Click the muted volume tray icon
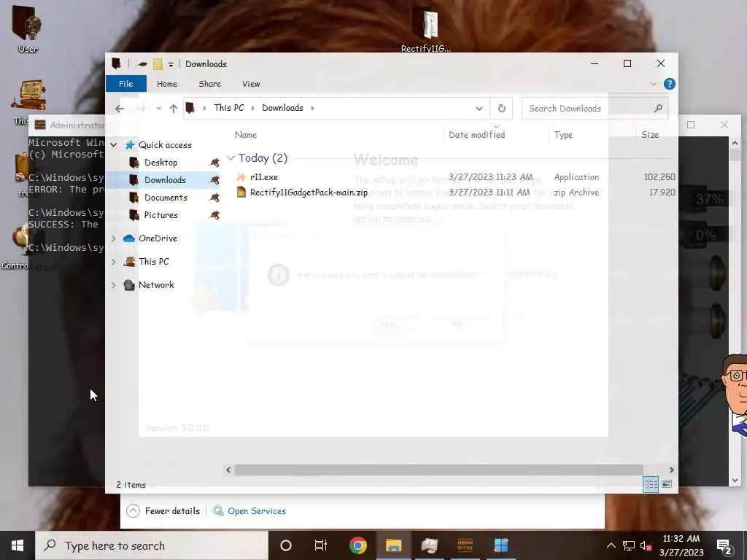This screenshot has width=747, height=560. [x=646, y=545]
